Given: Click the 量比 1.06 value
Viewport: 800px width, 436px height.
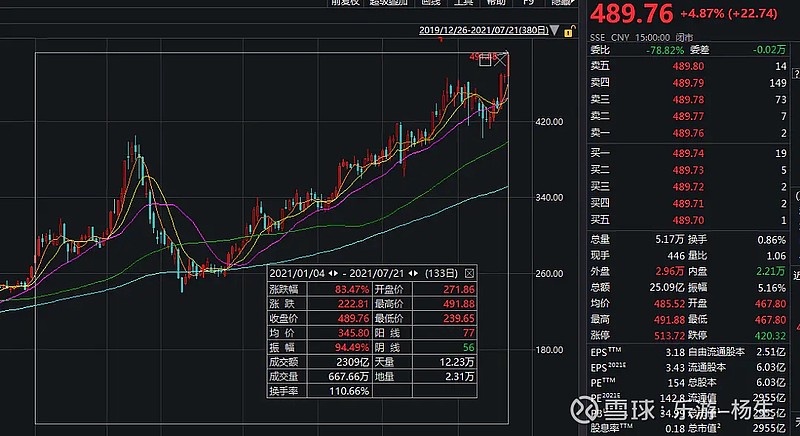Looking at the screenshot, I should (x=776, y=255).
